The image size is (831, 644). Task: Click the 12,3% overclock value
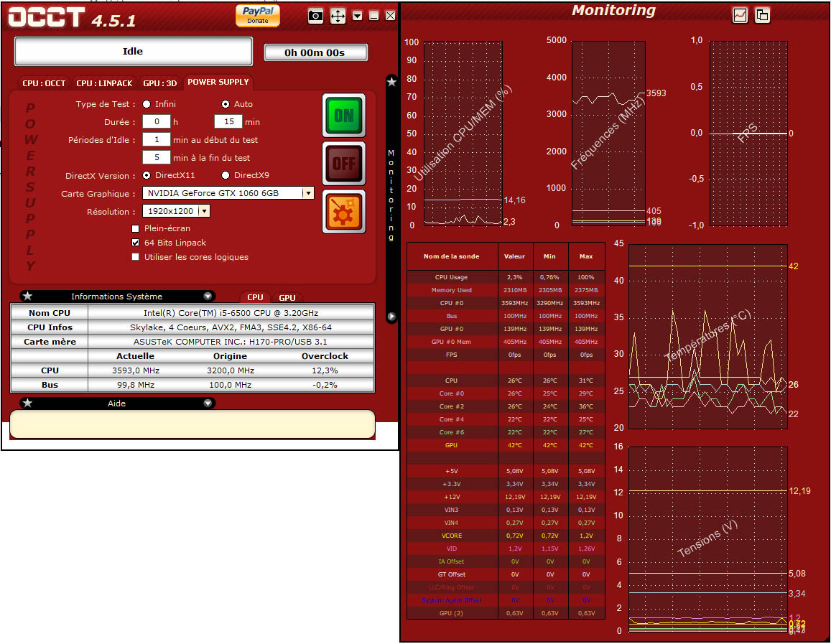(x=325, y=370)
